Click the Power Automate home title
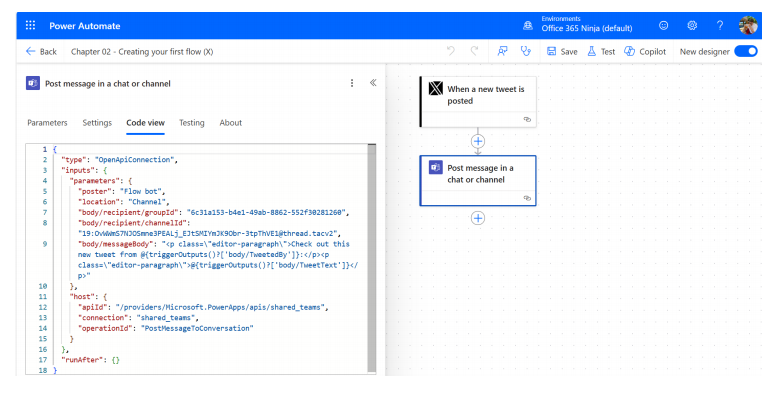This screenshot has width=784, height=397. coord(84,26)
